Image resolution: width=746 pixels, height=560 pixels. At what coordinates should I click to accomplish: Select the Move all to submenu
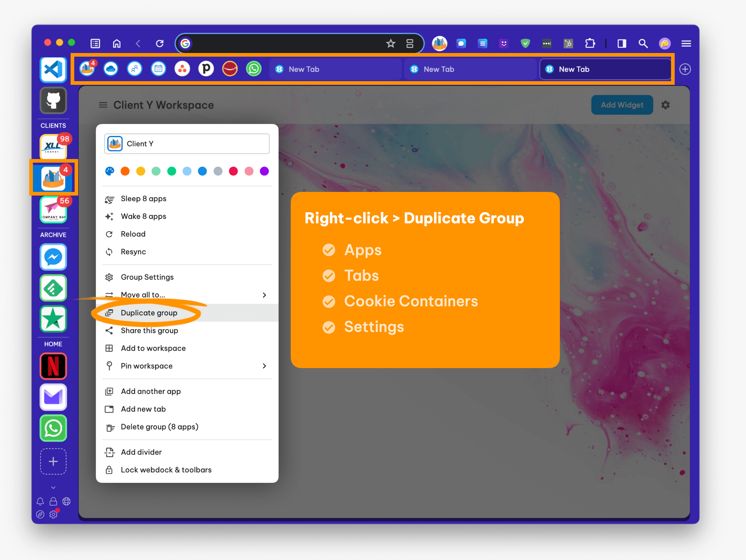click(x=186, y=295)
